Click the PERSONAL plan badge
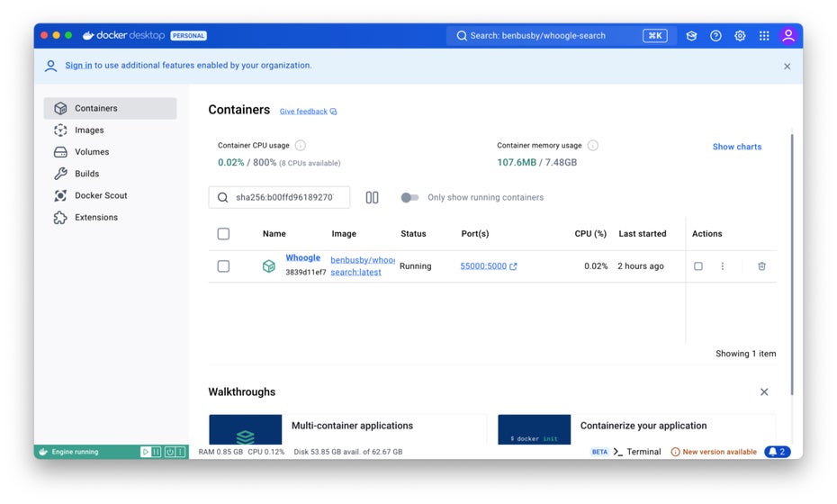837x504 pixels. click(x=188, y=36)
